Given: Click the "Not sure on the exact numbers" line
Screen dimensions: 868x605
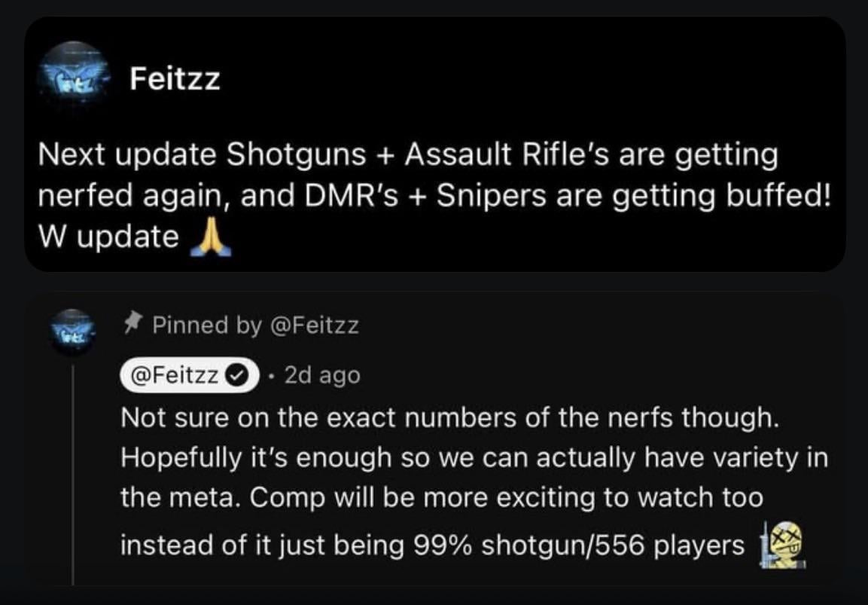Looking at the screenshot, I should click(x=447, y=417).
